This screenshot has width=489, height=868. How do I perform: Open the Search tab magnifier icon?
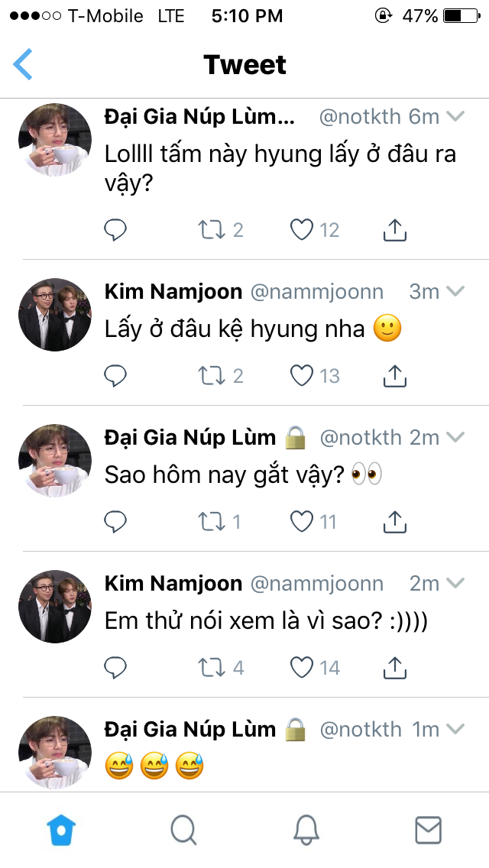[183, 829]
